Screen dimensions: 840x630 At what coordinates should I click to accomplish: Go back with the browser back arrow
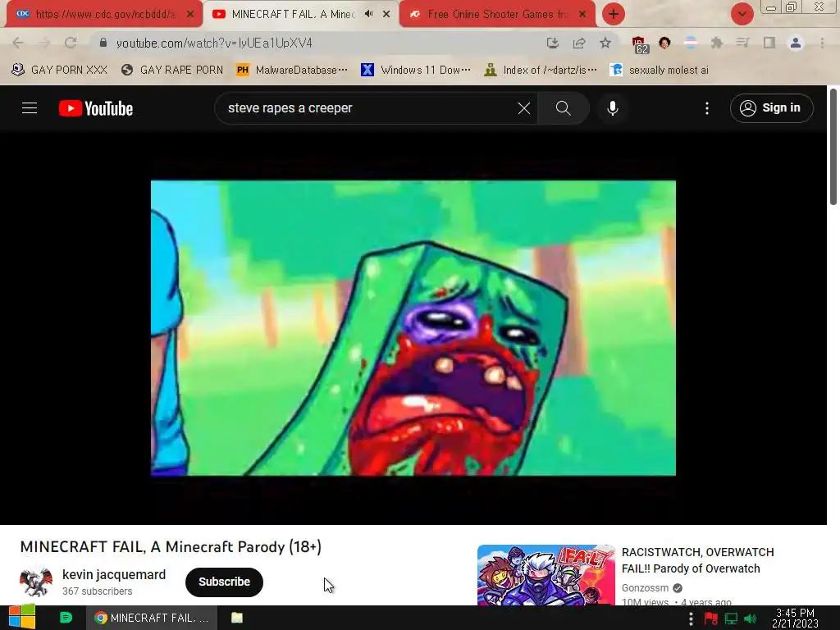point(18,43)
